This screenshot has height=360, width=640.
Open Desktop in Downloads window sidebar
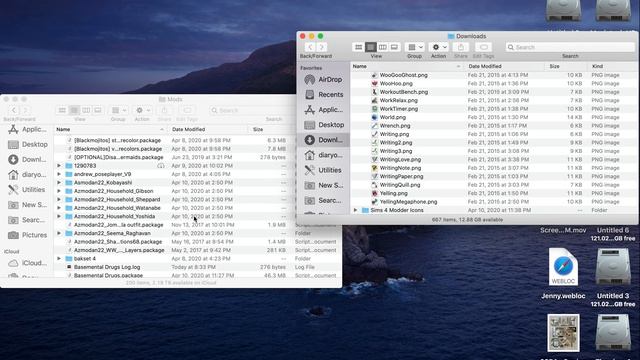pyautogui.click(x=323, y=125)
